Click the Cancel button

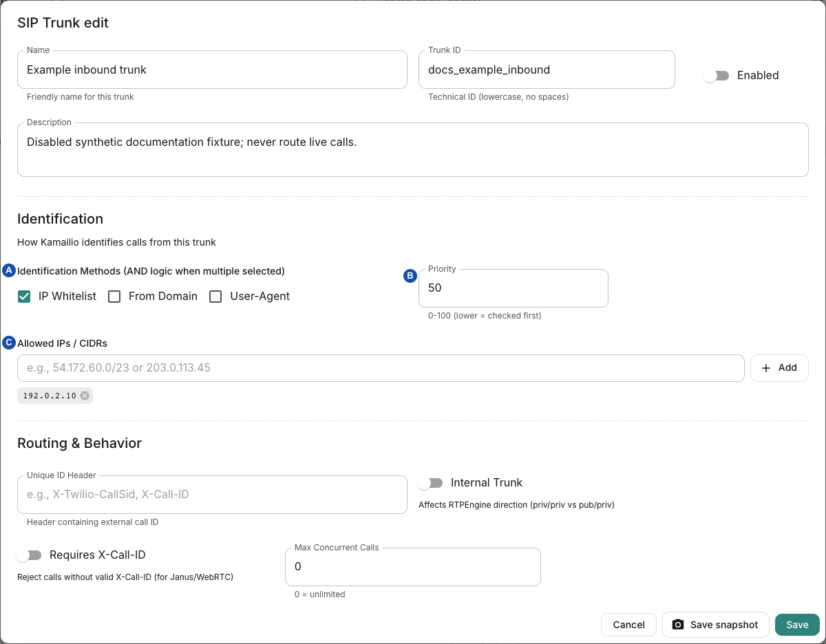click(x=628, y=625)
